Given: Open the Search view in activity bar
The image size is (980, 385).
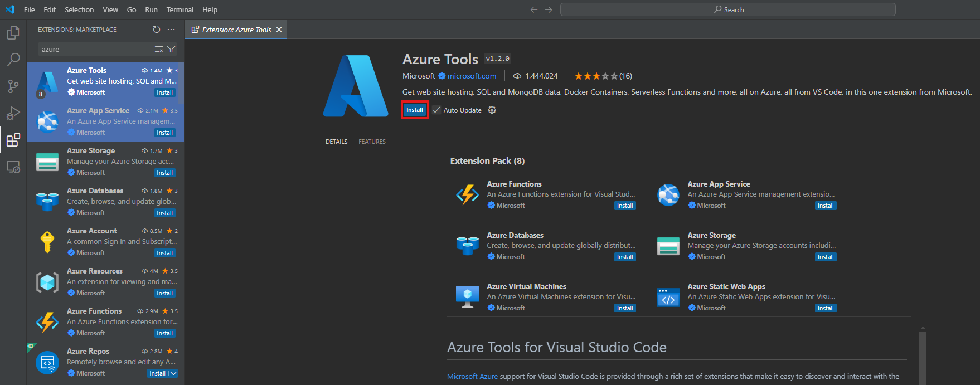Looking at the screenshot, I should click(x=13, y=60).
